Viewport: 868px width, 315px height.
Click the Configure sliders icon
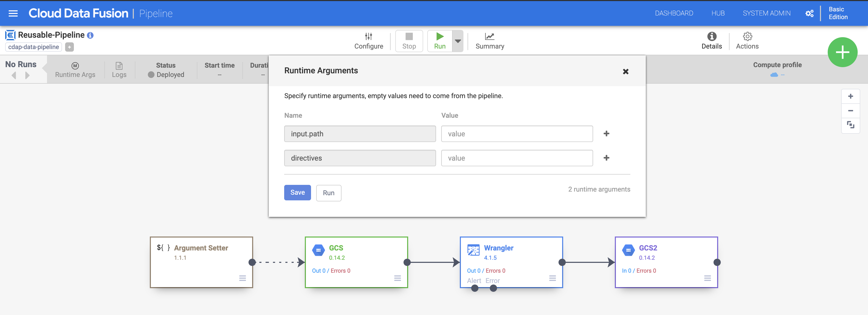[368, 36]
